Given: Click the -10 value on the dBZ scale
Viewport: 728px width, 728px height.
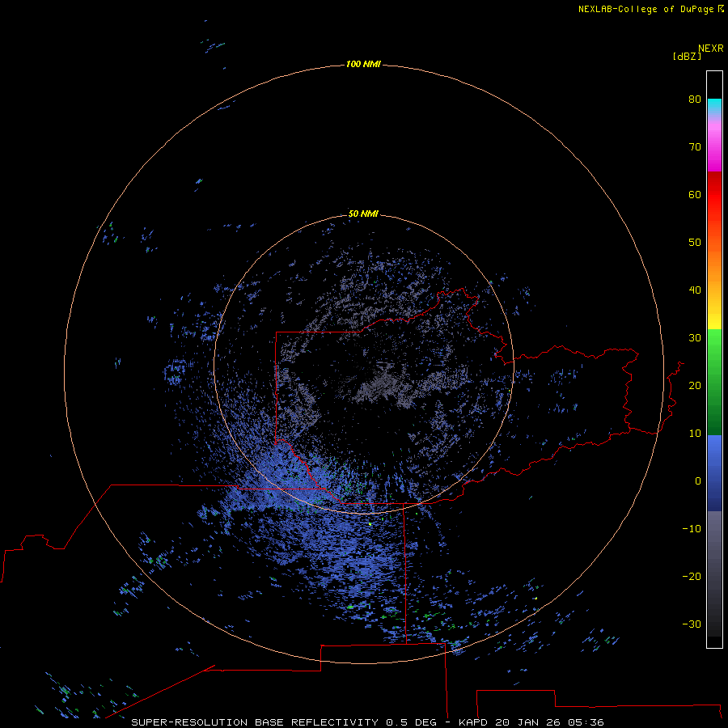Looking at the screenshot, I should 692,529.
